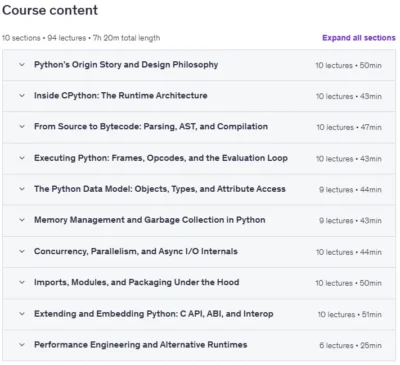
Task: Select Concurrency, Parallelism, and Async I/O title
Action: click(136, 251)
